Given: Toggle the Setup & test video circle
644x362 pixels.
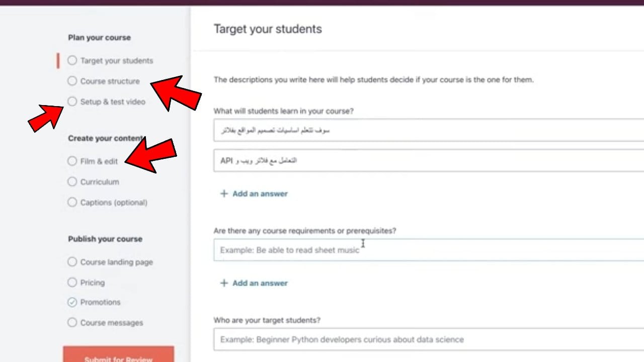Looking at the screenshot, I should click(x=72, y=102).
